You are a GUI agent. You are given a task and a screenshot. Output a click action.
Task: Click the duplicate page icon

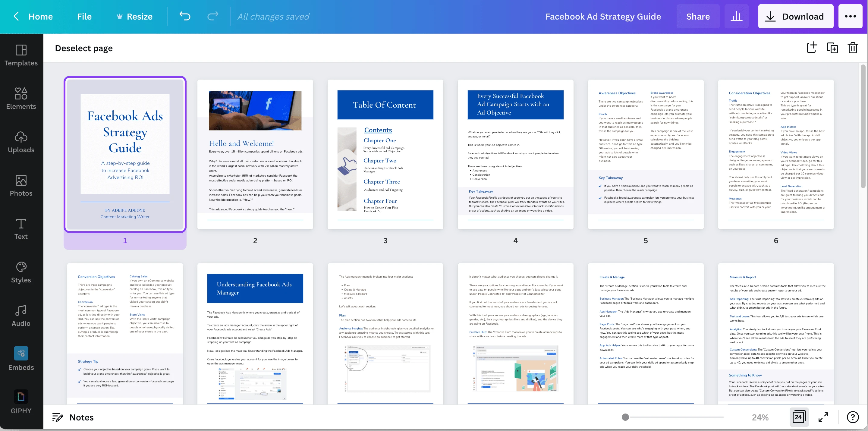(x=832, y=48)
